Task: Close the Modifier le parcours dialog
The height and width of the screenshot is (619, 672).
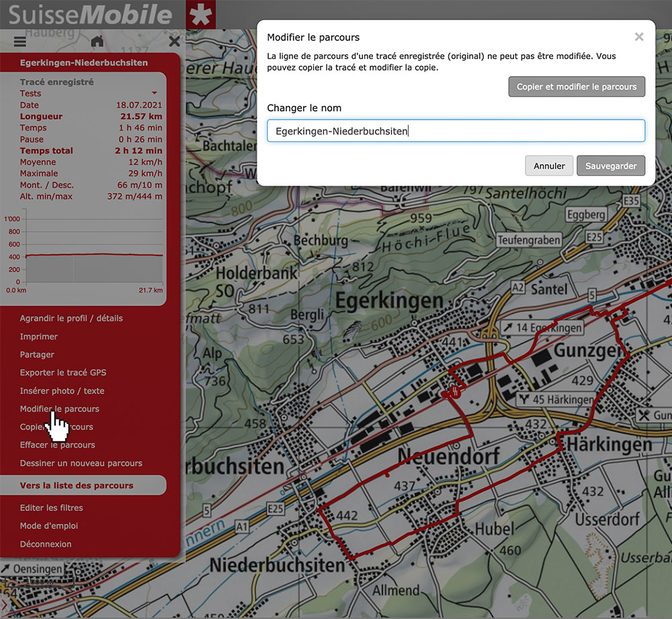Action: pyautogui.click(x=639, y=37)
